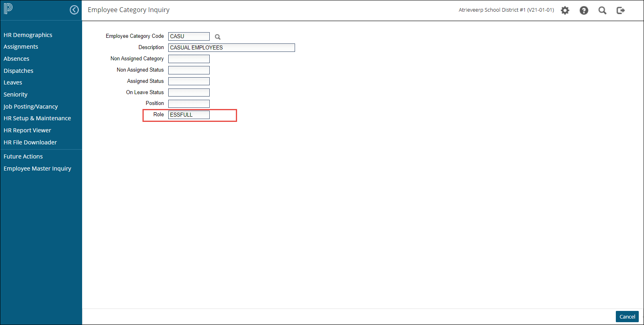644x325 pixels.
Task: Click the Employee Category Code field
Action: 189,36
